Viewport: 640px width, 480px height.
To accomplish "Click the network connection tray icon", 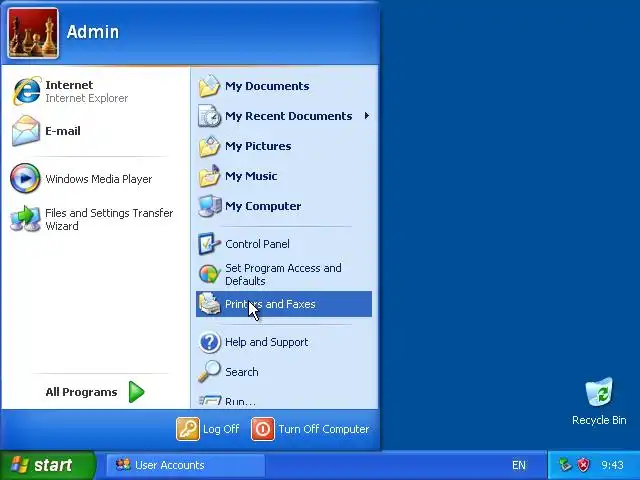I will pyautogui.click(x=565, y=465).
